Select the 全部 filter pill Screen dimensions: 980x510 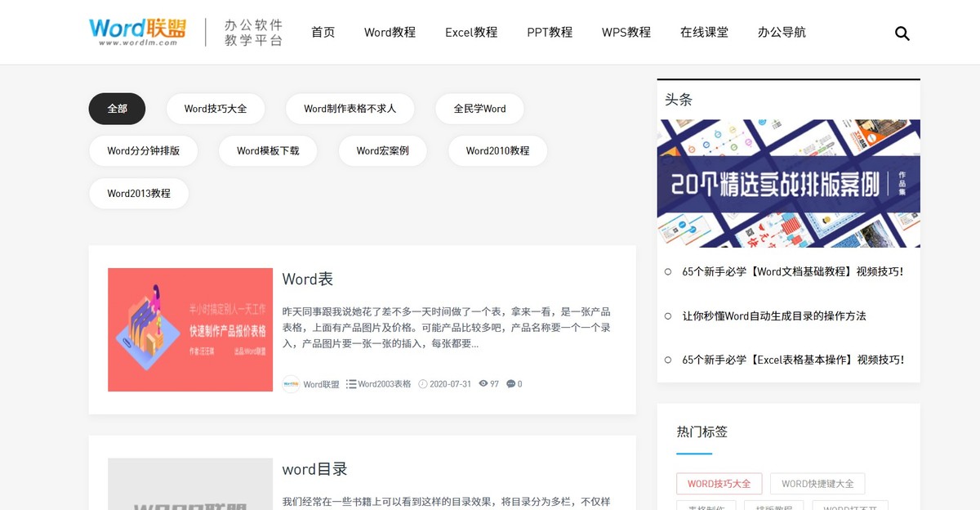tap(117, 108)
